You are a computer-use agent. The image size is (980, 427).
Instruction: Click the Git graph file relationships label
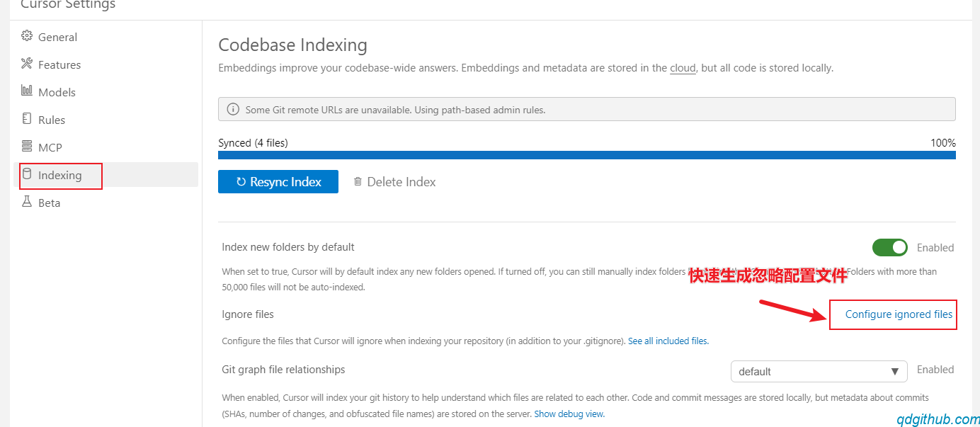click(x=283, y=369)
